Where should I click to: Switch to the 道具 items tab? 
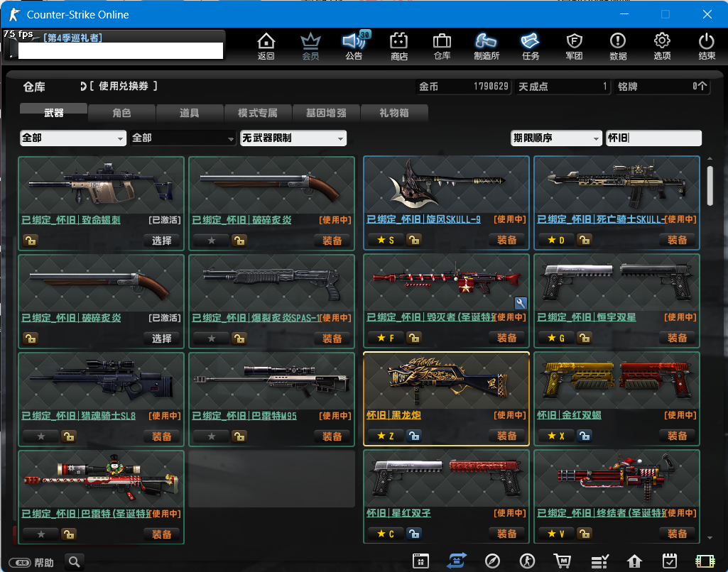click(190, 113)
